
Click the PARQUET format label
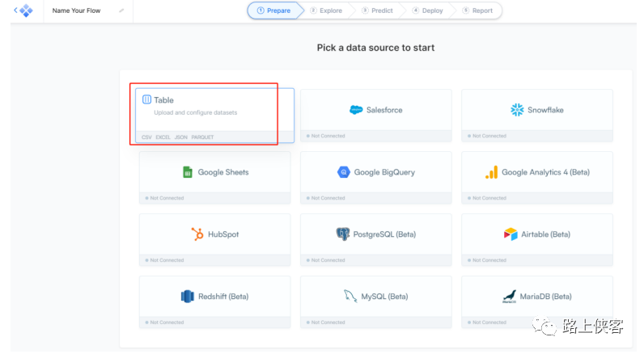coord(202,137)
